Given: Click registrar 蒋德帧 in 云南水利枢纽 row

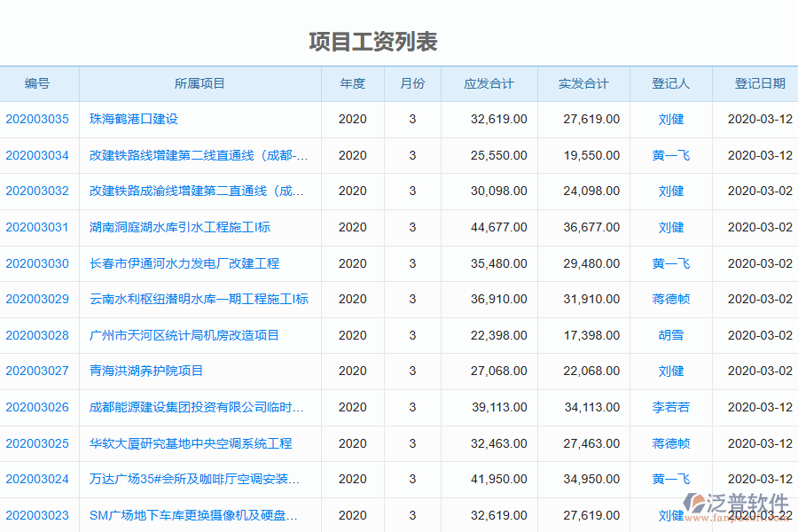Looking at the screenshot, I should coord(671,299).
